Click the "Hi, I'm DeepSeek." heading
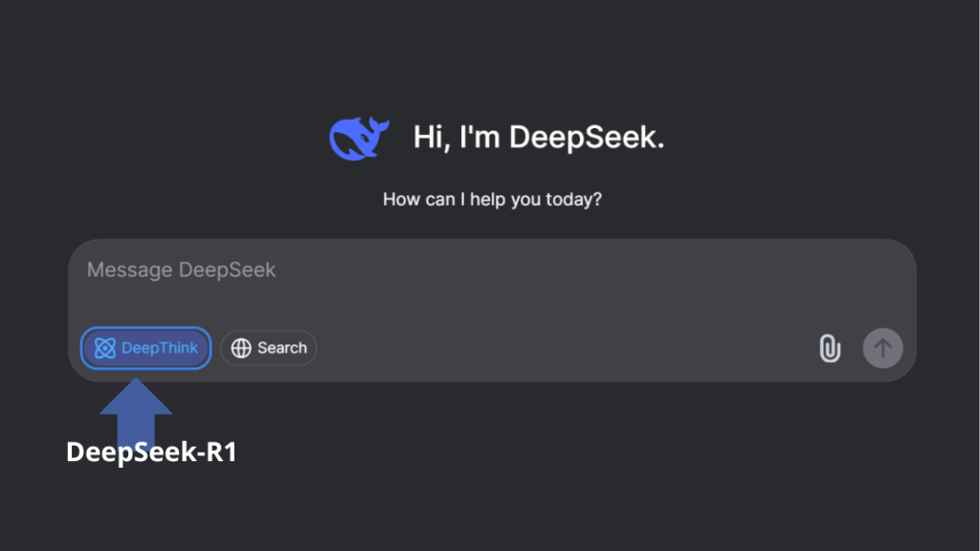 pos(538,138)
